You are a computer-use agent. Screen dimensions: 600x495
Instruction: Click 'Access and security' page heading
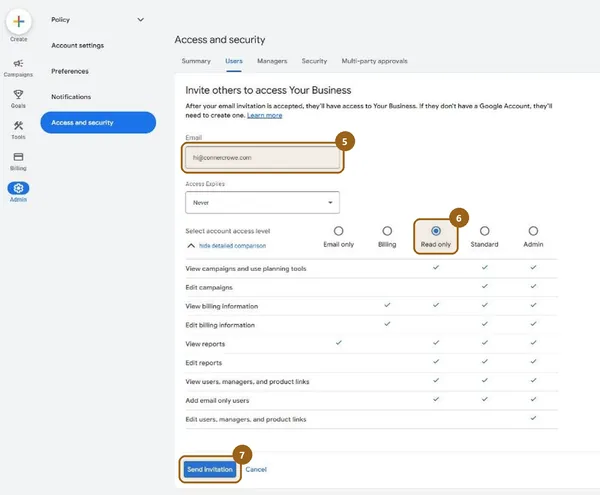(220, 40)
